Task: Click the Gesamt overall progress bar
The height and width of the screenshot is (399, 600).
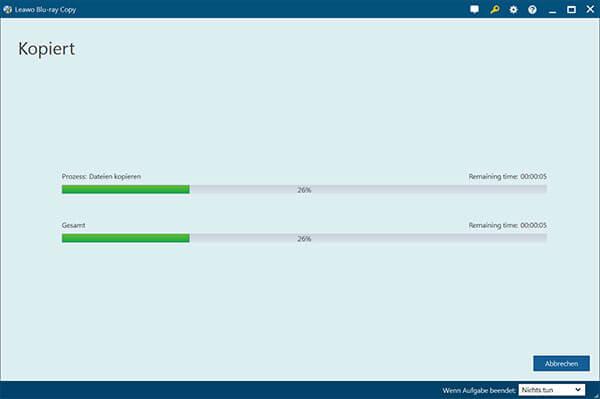Action: (x=304, y=238)
